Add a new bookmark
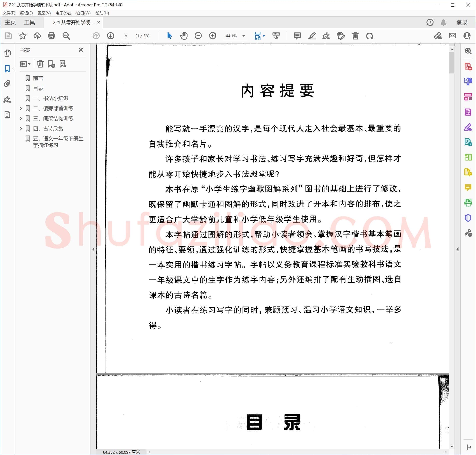This screenshot has height=455, width=476. 51,64
